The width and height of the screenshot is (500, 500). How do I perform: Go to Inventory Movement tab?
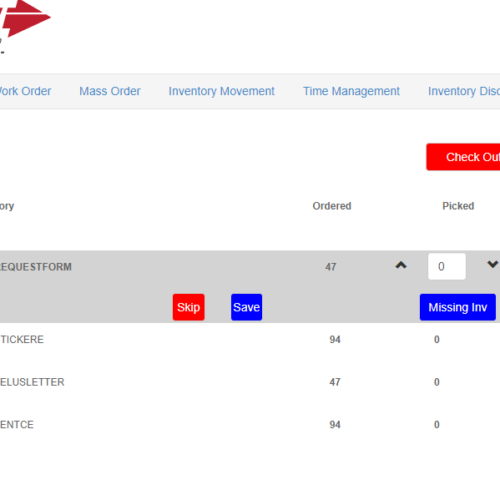[221, 91]
